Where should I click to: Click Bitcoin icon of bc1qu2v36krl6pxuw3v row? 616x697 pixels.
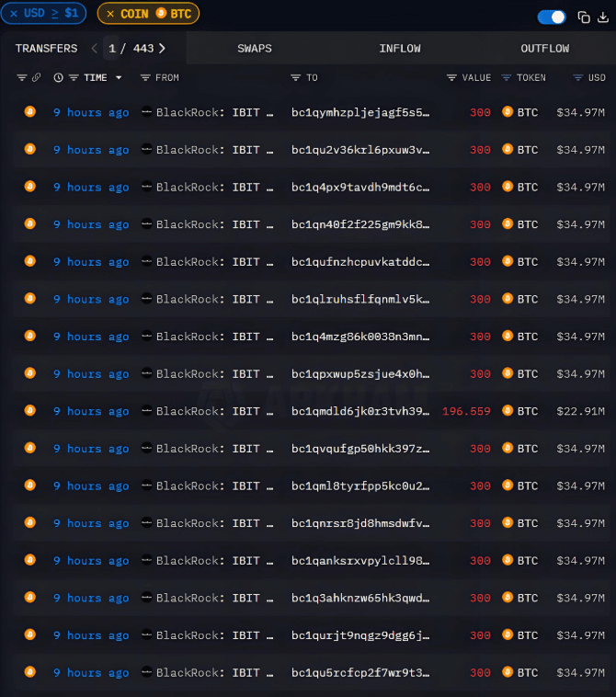[30, 149]
